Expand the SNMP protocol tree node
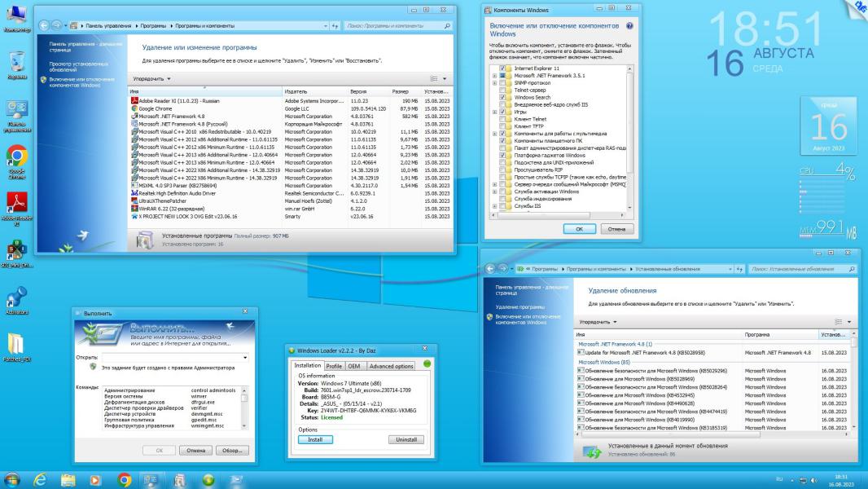The width and height of the screenshot is (868, 489). (x=494, y=82)
